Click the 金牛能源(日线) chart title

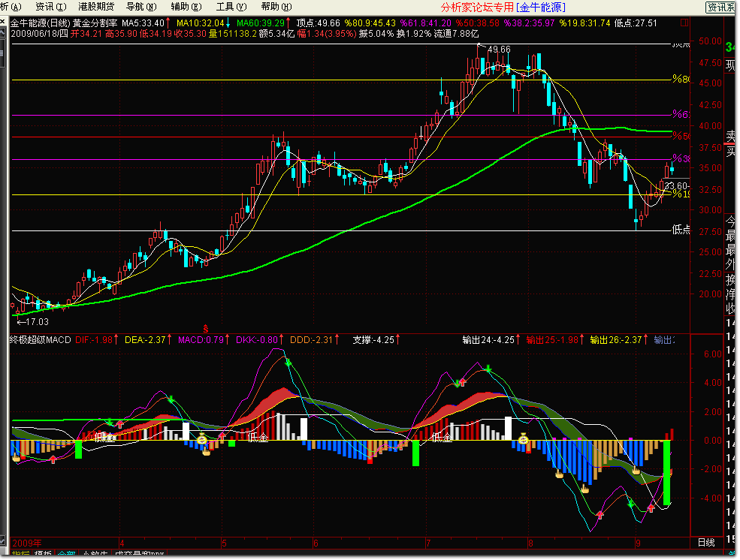tap(40, 23)
